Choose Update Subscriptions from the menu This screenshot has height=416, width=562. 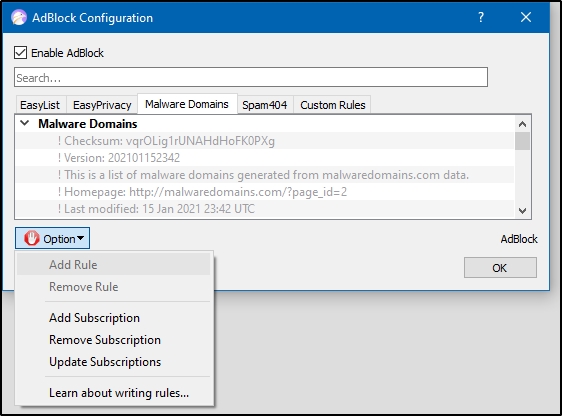[x=114, y=362]
